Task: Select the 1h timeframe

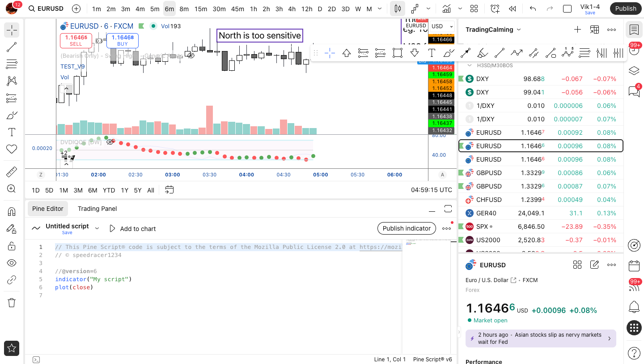Action: 253,9
